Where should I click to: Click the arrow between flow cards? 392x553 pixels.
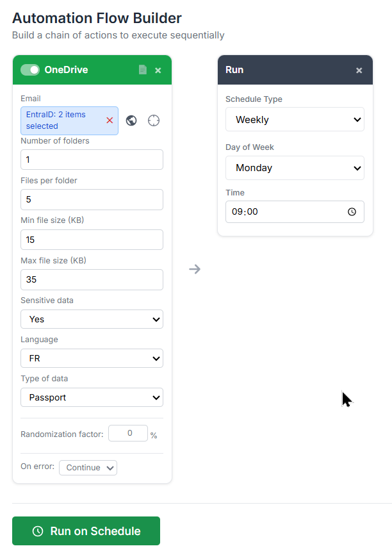(x=195, y=268)
